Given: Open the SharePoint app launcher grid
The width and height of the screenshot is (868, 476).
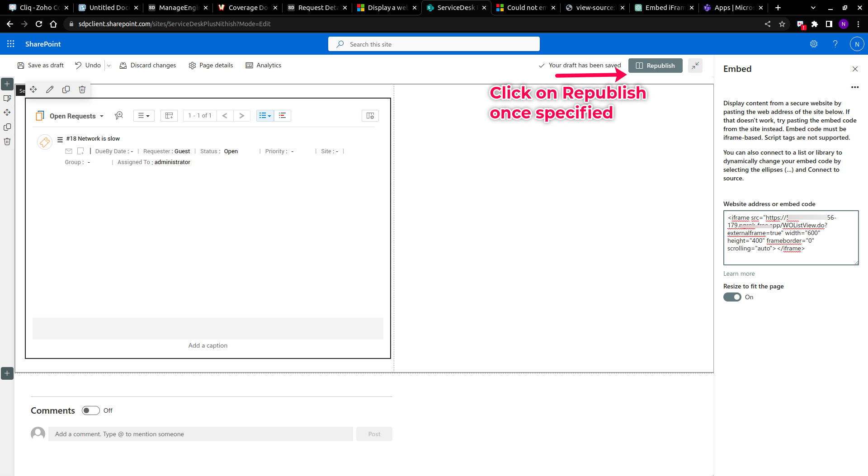Looking at the screenshot, I should (11, 44).
